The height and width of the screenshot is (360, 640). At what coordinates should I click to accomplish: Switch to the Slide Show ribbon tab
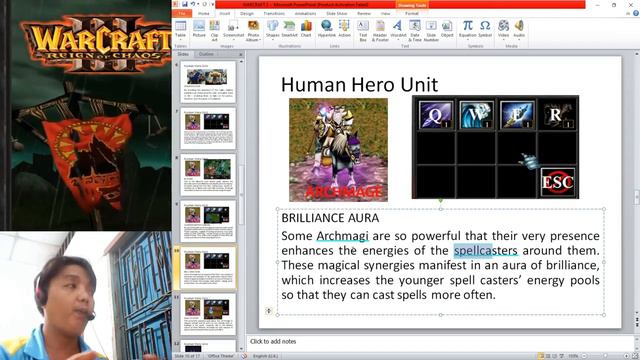point(337,13)
